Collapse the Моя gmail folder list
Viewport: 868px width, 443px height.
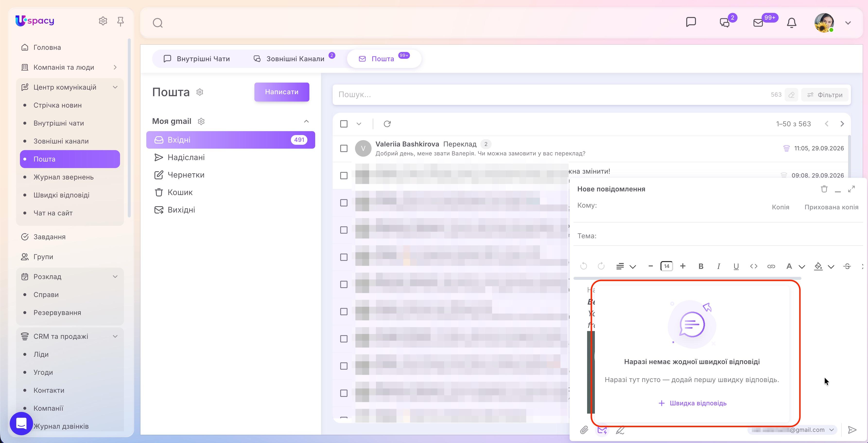(x=306, y=121)
